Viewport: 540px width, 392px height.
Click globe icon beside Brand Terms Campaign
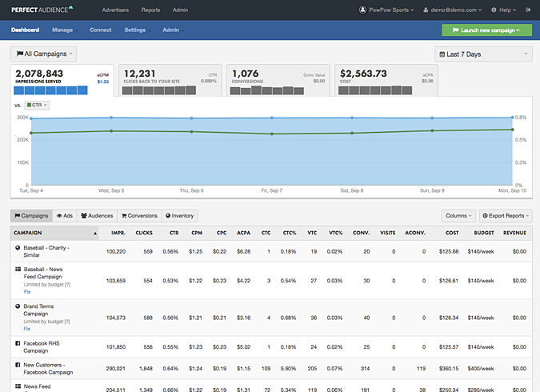tap(18, 306)
